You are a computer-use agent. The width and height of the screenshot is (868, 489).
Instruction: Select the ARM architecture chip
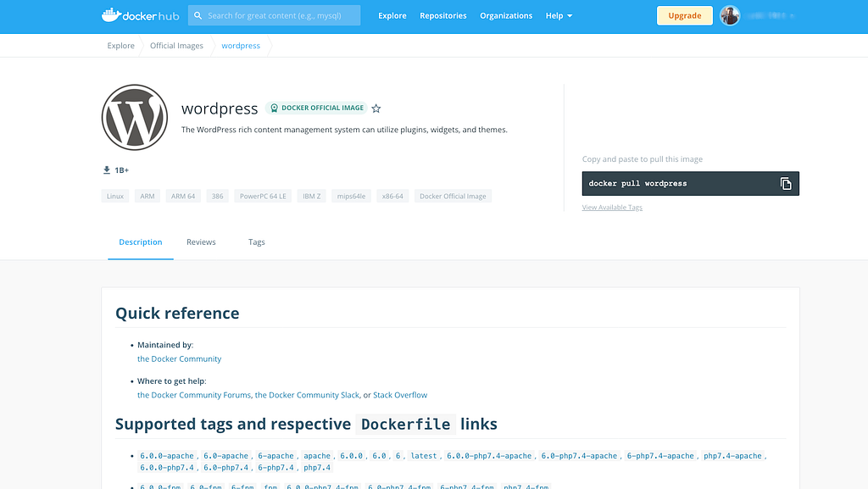click(x=147, y=196)
